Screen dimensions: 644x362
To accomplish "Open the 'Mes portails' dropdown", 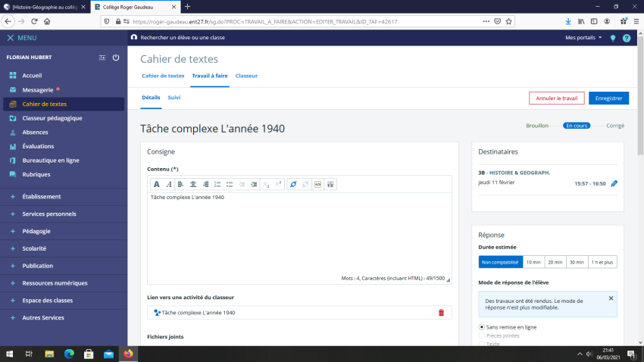I will [x=583, y=37].
